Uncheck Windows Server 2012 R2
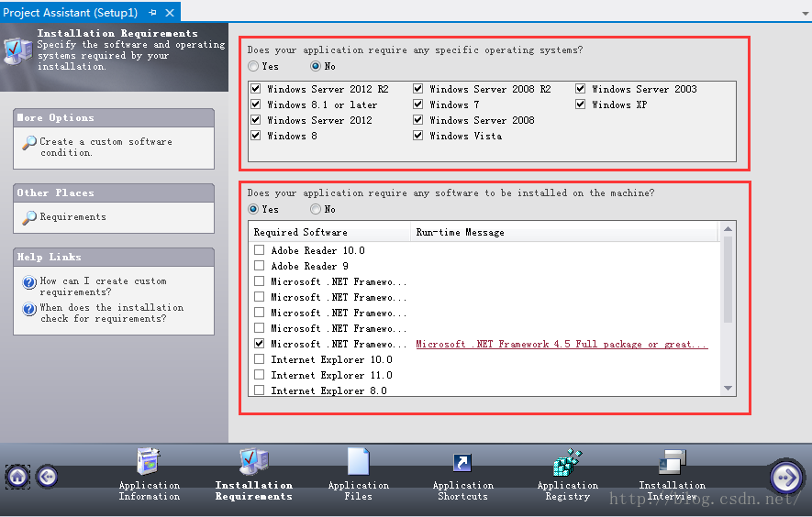This screenshot has width=812, height=517. (x=256, y=89)
